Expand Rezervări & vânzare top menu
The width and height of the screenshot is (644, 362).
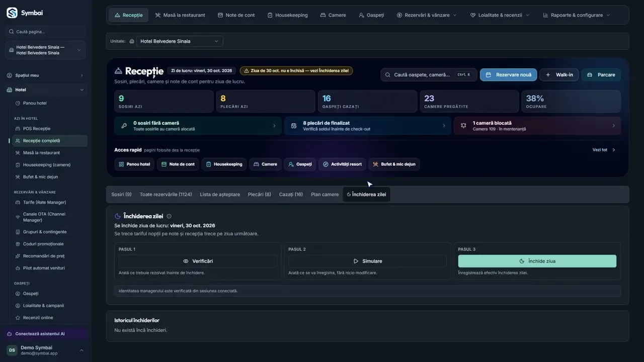tap(427, 15)
